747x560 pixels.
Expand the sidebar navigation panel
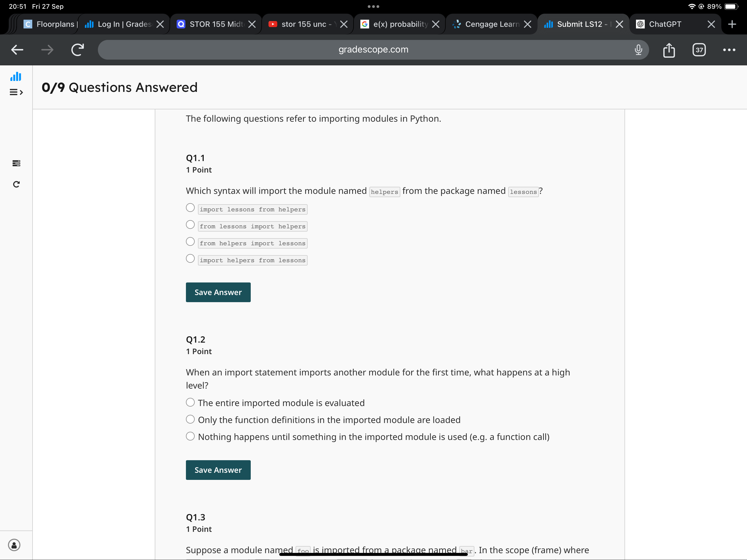coord(17,92)
